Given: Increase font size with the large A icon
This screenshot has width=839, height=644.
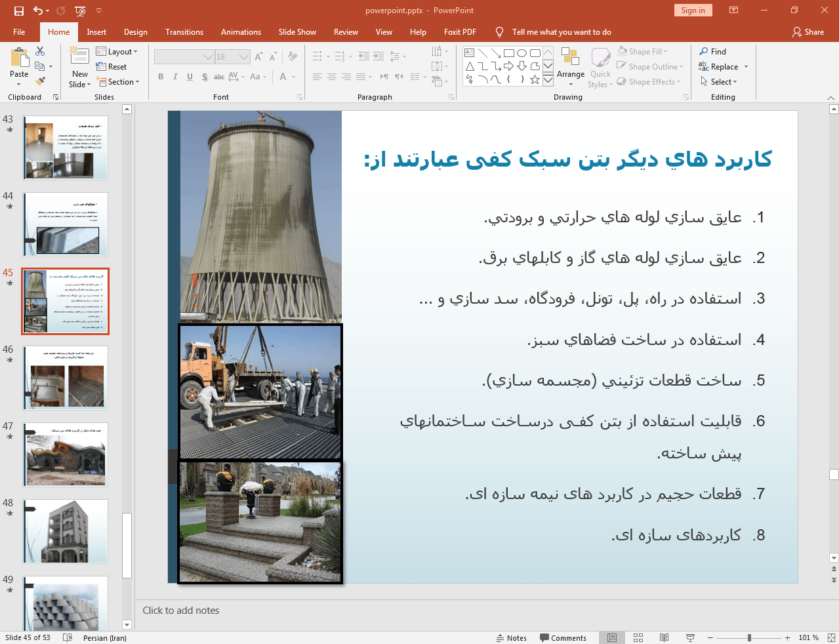Looking at the screenshot, I should pyautogui.click(x=258, y=57).
